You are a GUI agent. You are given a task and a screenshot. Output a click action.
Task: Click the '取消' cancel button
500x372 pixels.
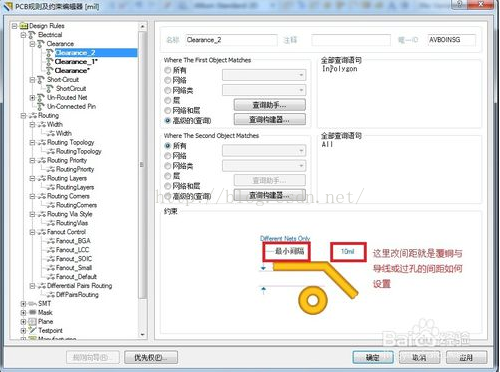419,358
